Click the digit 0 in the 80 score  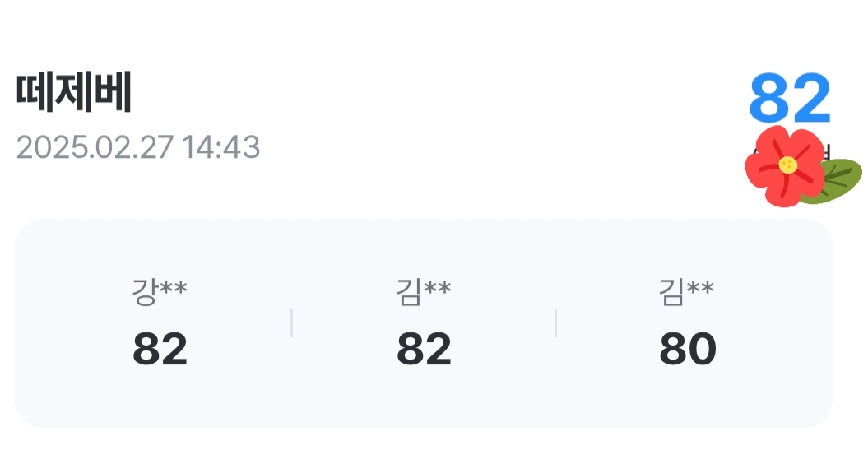pyautogui.click(x=703, y=350)
